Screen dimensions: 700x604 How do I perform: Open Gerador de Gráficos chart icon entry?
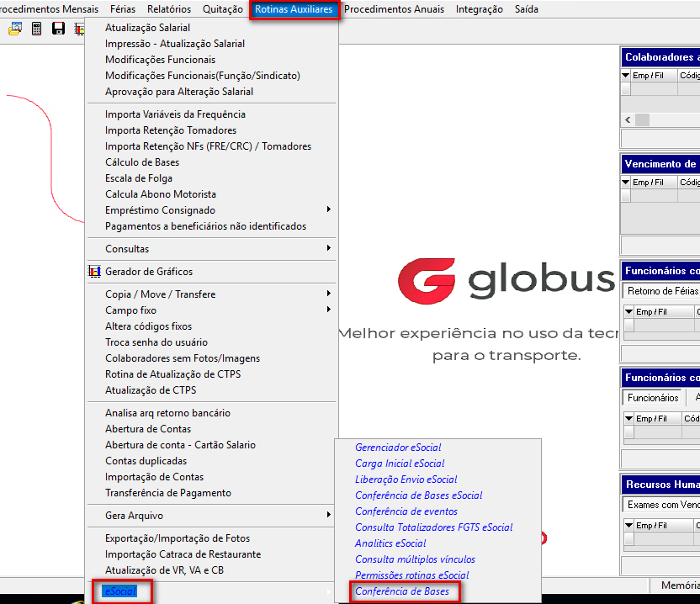click(94, 272)
